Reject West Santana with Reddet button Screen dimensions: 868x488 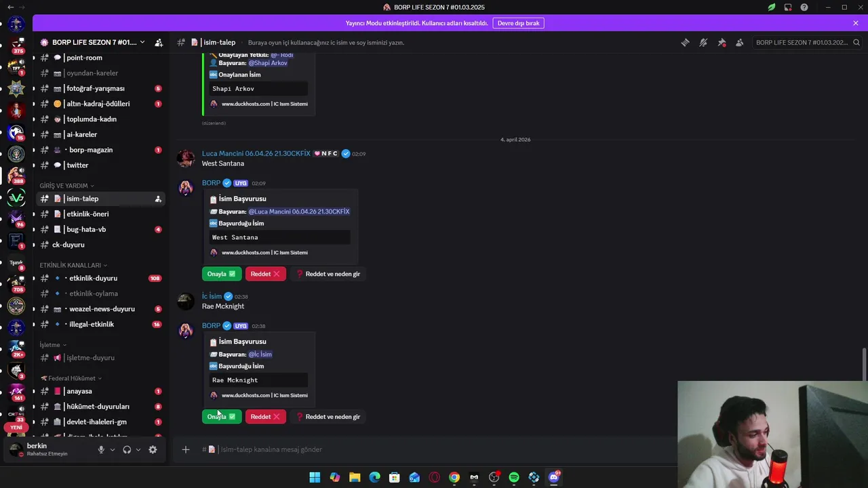pos(266,274)
